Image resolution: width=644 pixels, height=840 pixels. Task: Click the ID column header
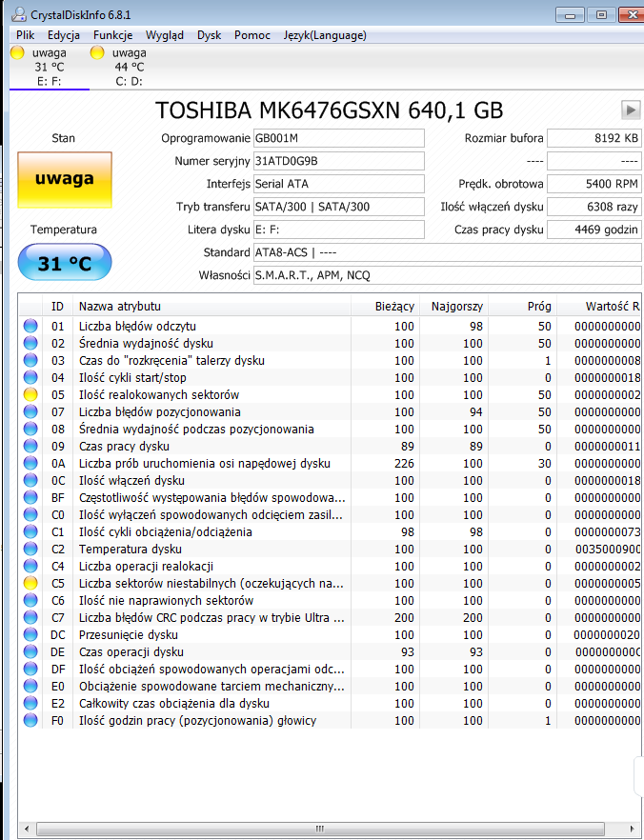tap(57, 307)
